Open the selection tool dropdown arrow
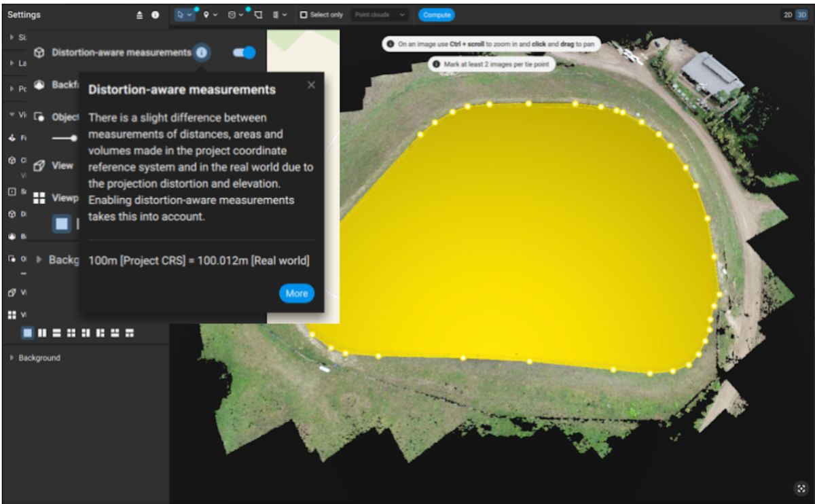Screen dimensions: 815x504 189,15
